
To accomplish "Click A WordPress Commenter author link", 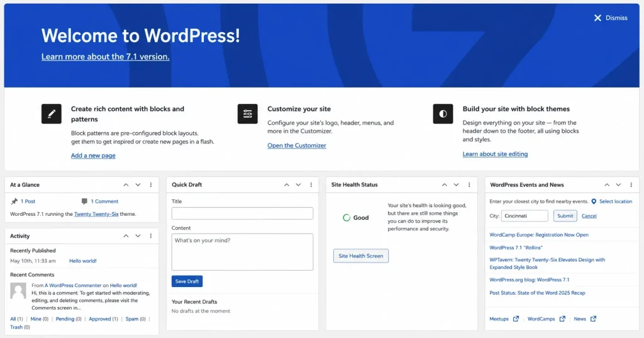I will click(x=73, y=285).
